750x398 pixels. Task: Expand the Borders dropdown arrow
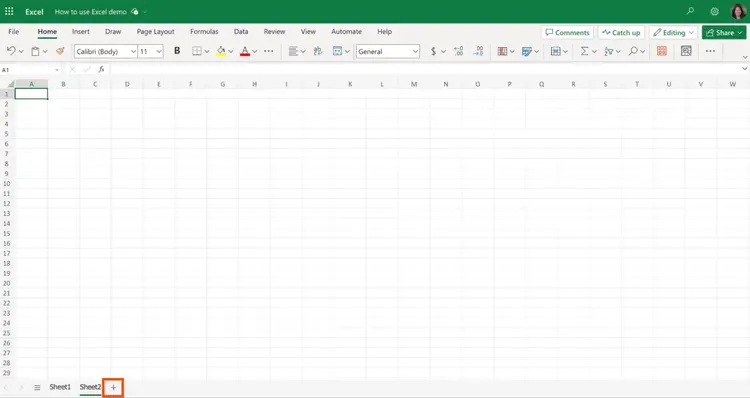[x=207, y=52]
